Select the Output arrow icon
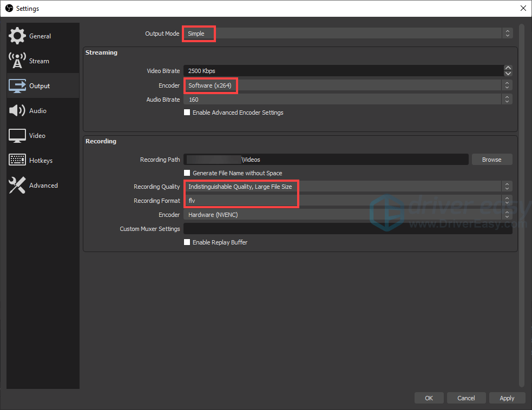532x410 pixels. click(17, 85)
